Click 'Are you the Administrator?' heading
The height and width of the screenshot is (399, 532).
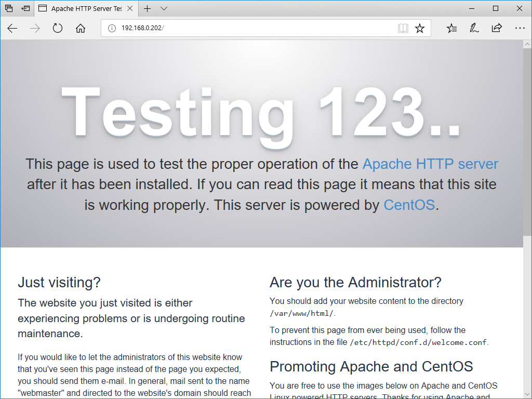coord(355,282)
